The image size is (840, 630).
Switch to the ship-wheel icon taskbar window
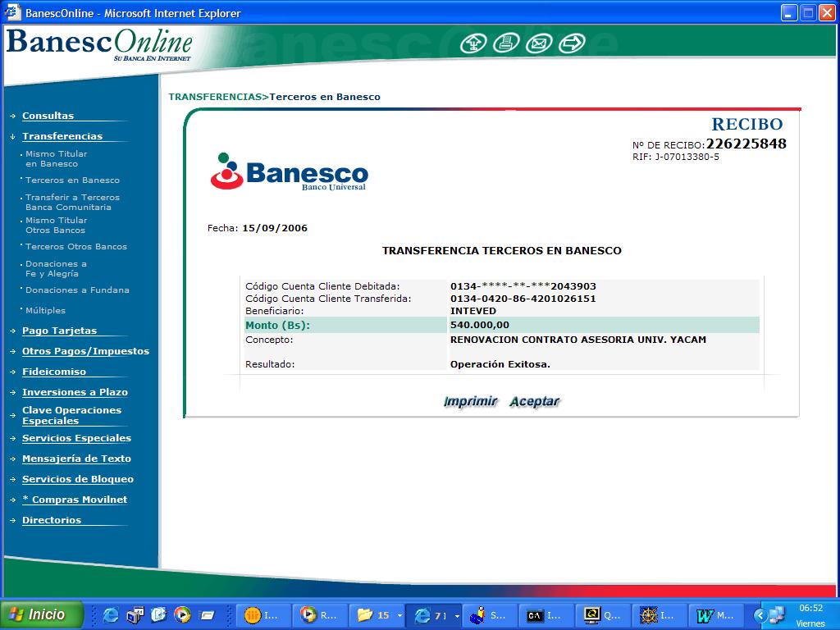(x=660, y=615)
